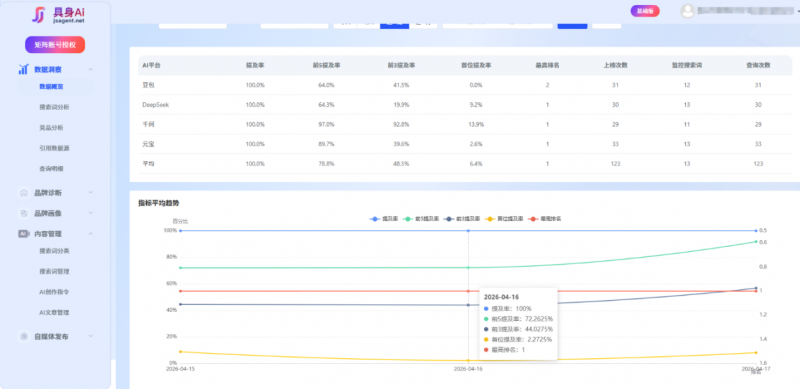Viewport: 800px width, 389px height.
Task: Click the 具身Ai logo
Action: pos(58,15)
